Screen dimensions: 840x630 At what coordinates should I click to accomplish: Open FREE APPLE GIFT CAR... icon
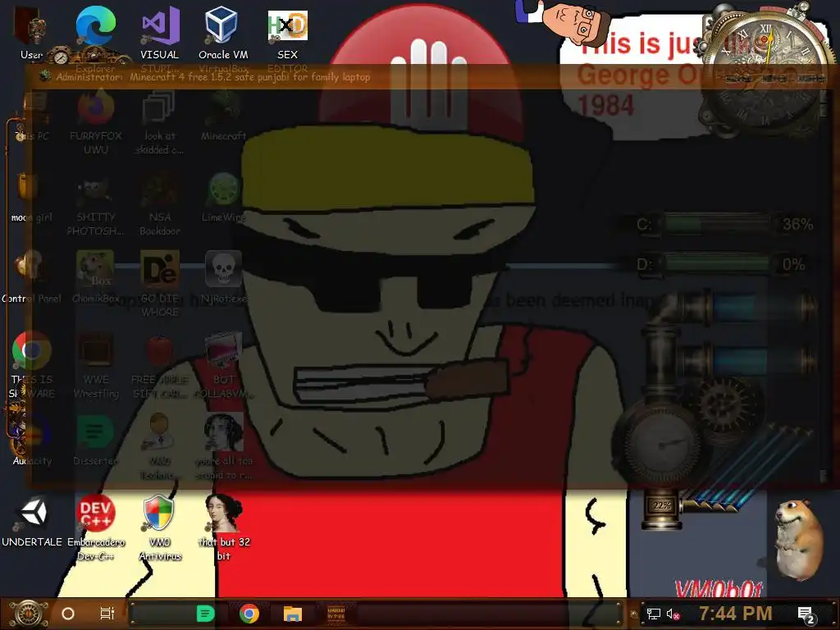pos(160,365)
